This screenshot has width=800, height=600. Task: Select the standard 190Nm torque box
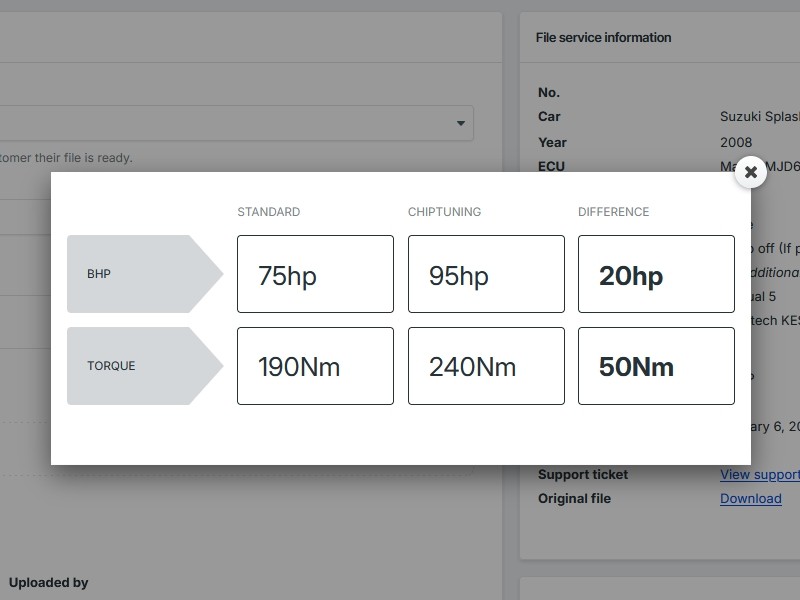click(x=315, y=366)
